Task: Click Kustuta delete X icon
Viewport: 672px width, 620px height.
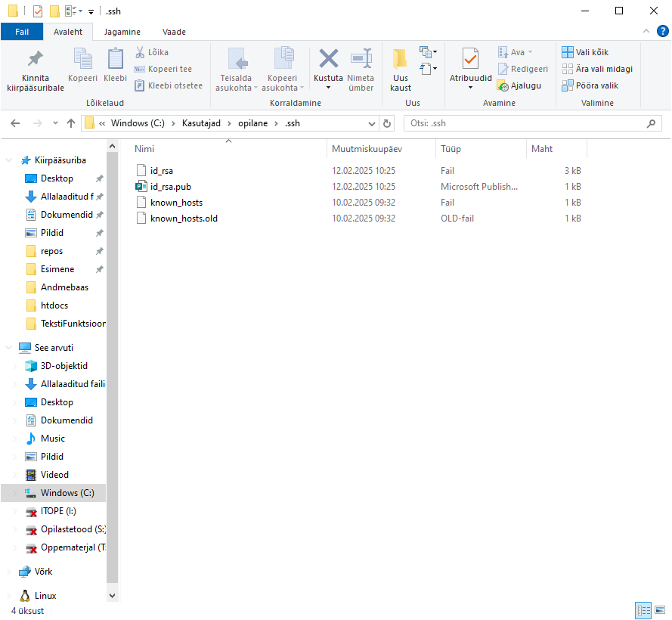Action: point(328,58)
